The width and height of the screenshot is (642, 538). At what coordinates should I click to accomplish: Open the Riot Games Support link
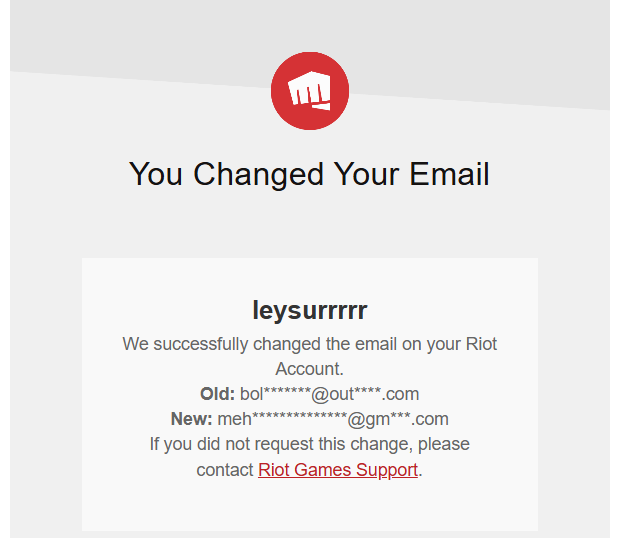coord(338,470)
